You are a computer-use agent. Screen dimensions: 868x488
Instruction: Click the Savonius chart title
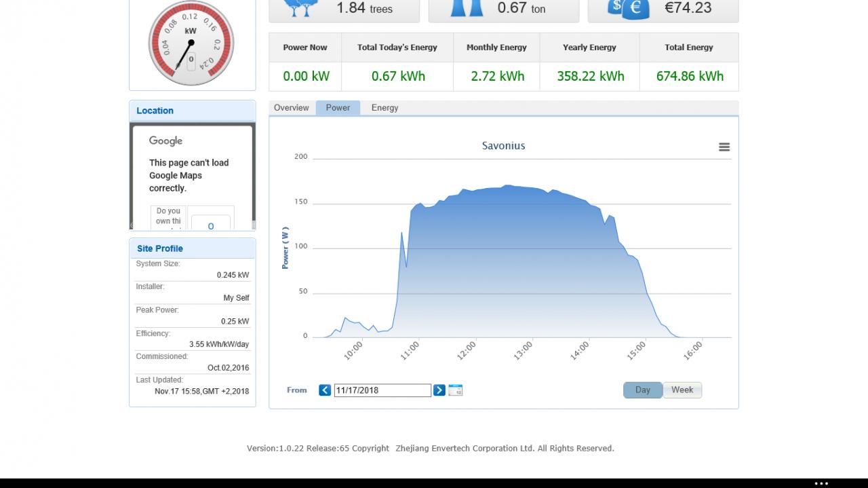[x=503, y=146]
